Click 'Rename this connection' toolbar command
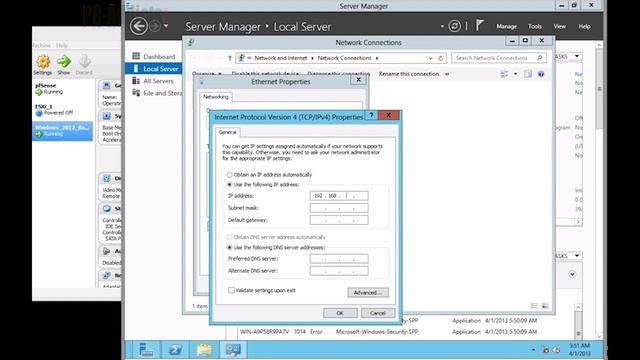The height and width of the screenshot is (360, 640). tap(409, 74)
